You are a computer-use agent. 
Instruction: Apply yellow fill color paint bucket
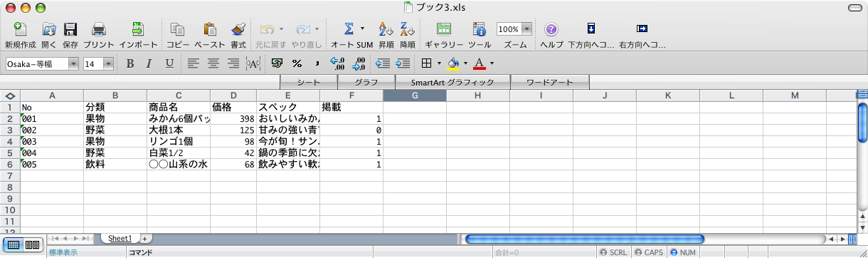click(x=452, y=64)
